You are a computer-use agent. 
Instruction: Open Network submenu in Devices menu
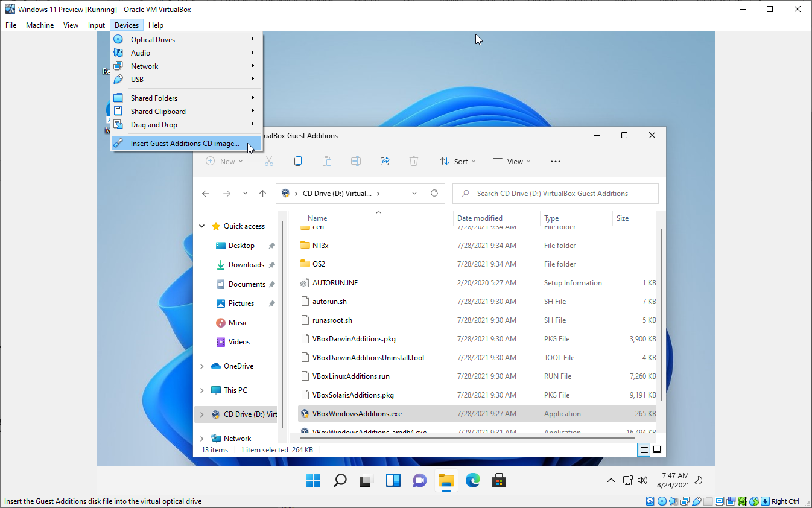(186, 66)
